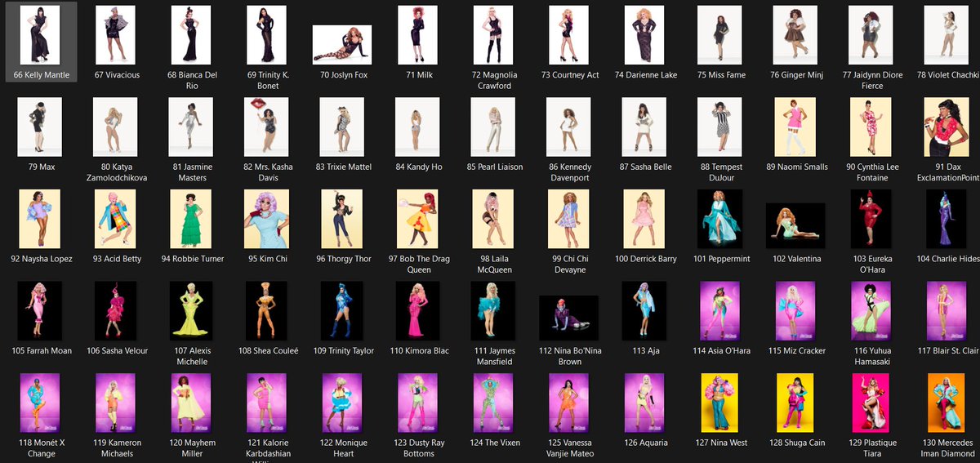Select the 93 Acid Betty thumbnail

pos(115,219)
